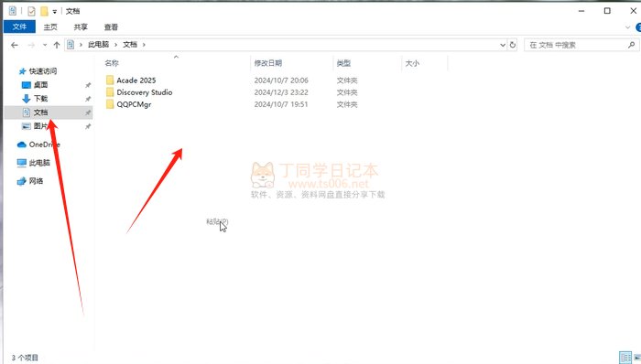
Task: Minimize the 文档 window
Action: (581, 11)
